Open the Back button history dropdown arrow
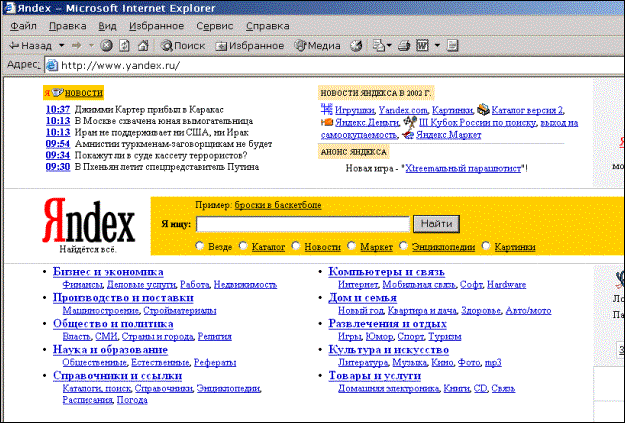 click(61, 46)
